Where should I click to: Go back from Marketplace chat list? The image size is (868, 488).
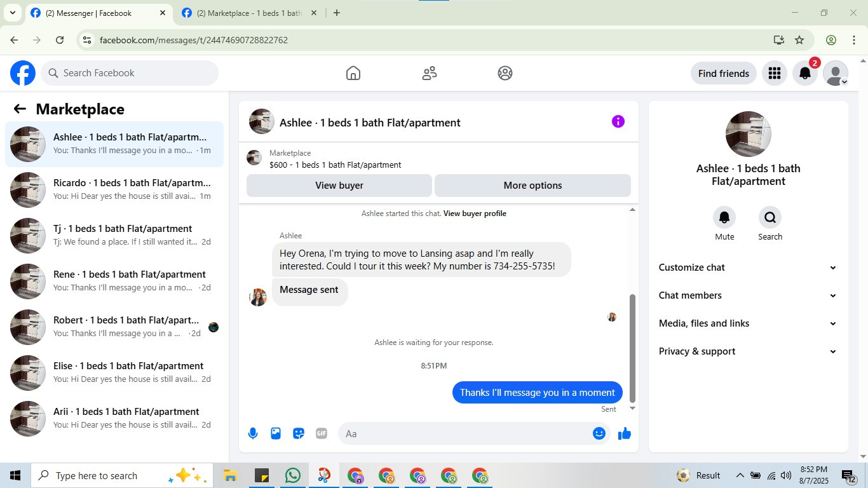pyautogui.click(x=20, y=109)
